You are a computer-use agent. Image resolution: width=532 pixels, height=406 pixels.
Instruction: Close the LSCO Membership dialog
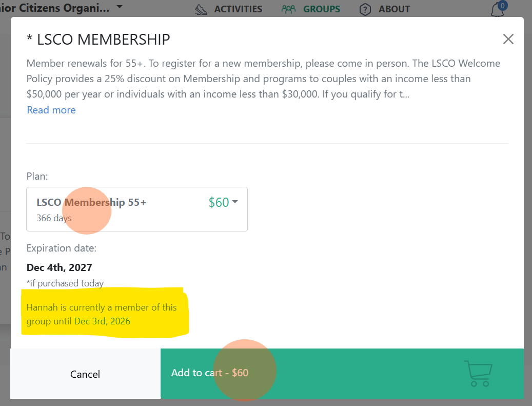(x=508, y=39)
